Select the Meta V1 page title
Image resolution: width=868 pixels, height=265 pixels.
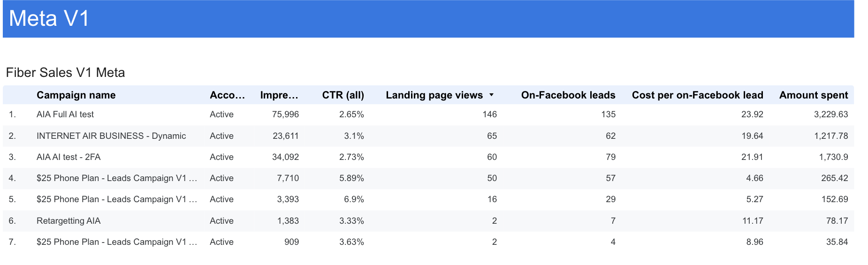click(x=49, y=19)
